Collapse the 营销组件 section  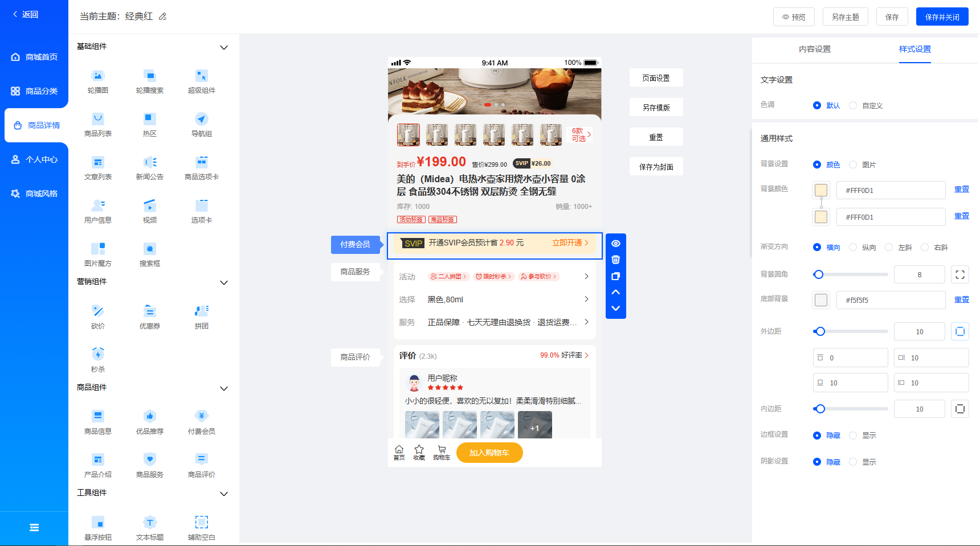pos(224,282)
